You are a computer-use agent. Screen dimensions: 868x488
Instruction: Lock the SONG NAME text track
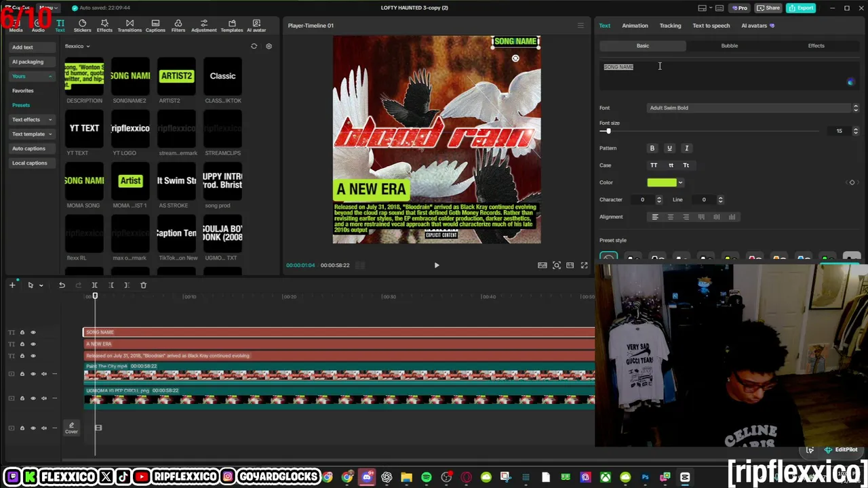click(x=22, y=332)
